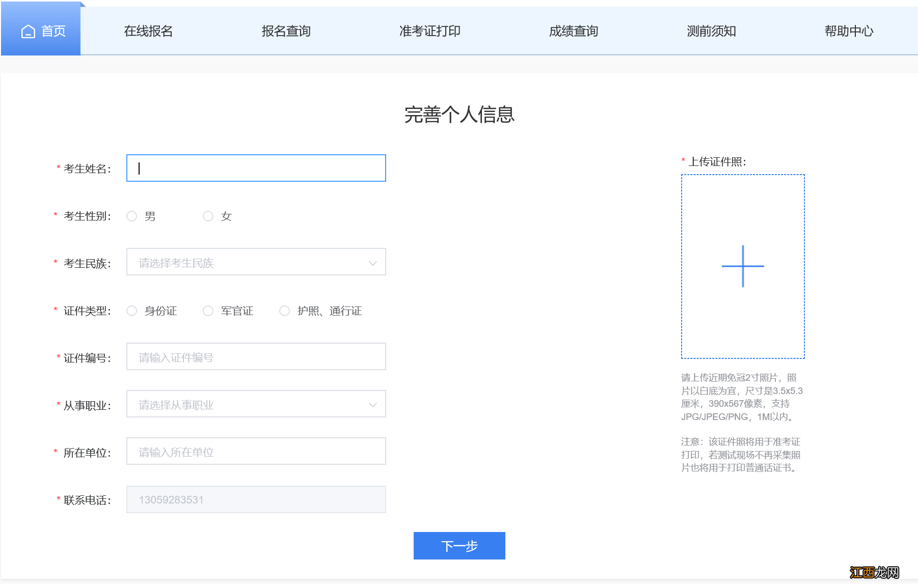Click the 联系电话 field showing 13059283531
918x588 pixels.
tap(256, 499)
